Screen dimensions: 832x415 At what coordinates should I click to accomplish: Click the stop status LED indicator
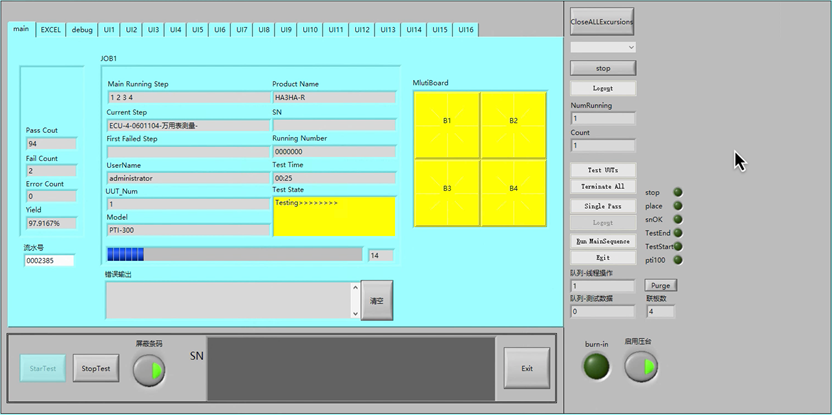(x=678, y=192)
